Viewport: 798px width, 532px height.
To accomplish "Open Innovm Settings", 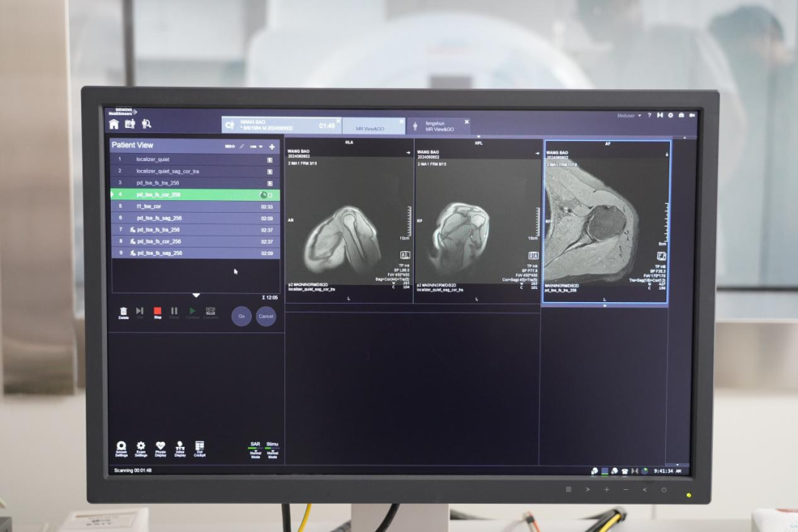I will pos(121,449).
